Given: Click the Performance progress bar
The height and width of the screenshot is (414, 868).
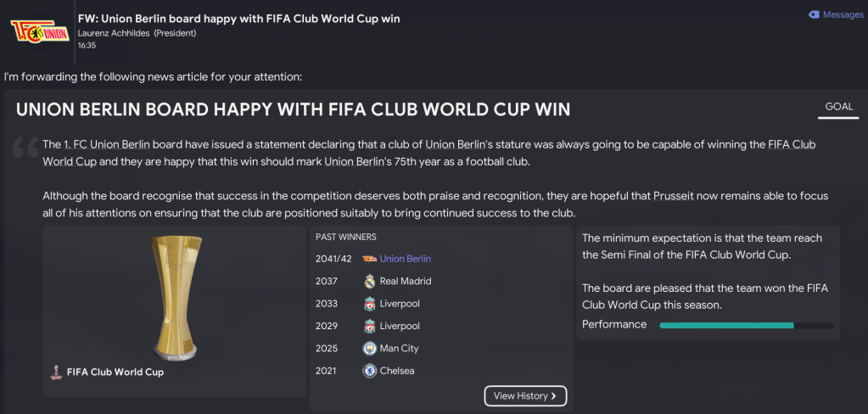Looking at the screenshot, I should (x=746, y=325).
